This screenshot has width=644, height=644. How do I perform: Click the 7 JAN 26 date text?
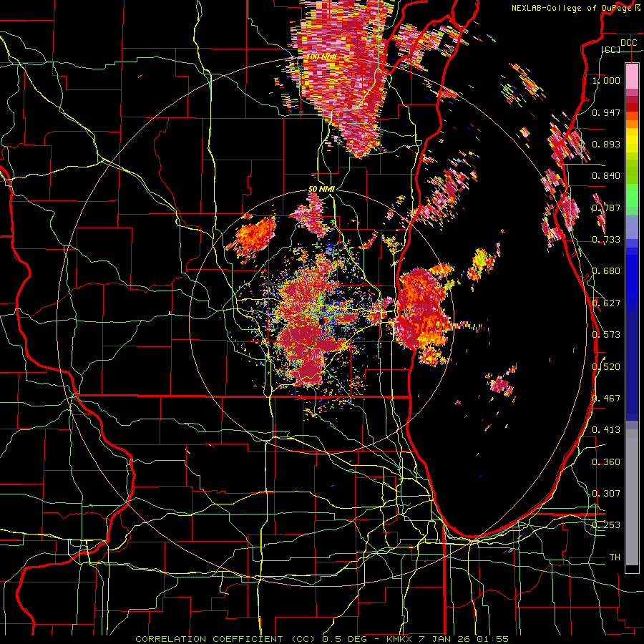tap(444, 639)
